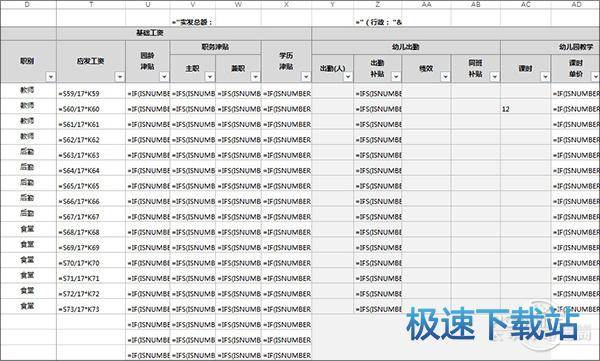Screen dimensions: 600x361
Task: Select 后勤 cell in the =S63/17*K63 row
Action: [28, 152]
